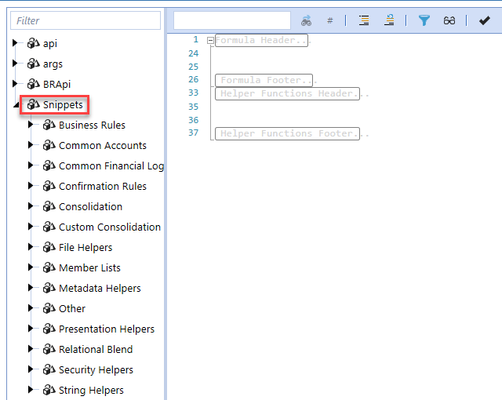Viewport: 502px width, 400px height.
Task: Click the blue funnel filter icon
Action: click(424, 21)
